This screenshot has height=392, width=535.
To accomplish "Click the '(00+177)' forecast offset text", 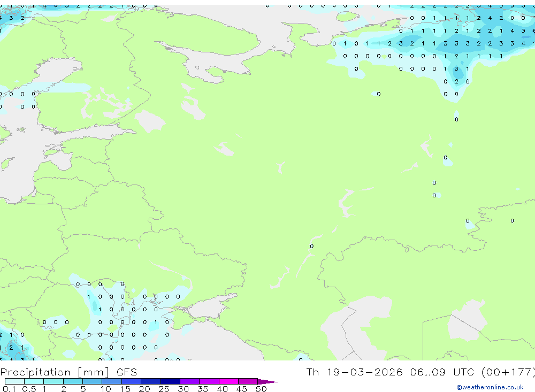I will 508,372.
